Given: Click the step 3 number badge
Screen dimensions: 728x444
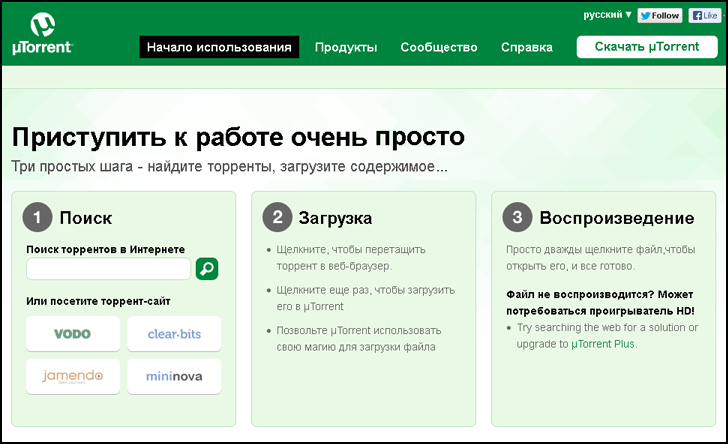Looking at the screenshot, I should 516,217.
